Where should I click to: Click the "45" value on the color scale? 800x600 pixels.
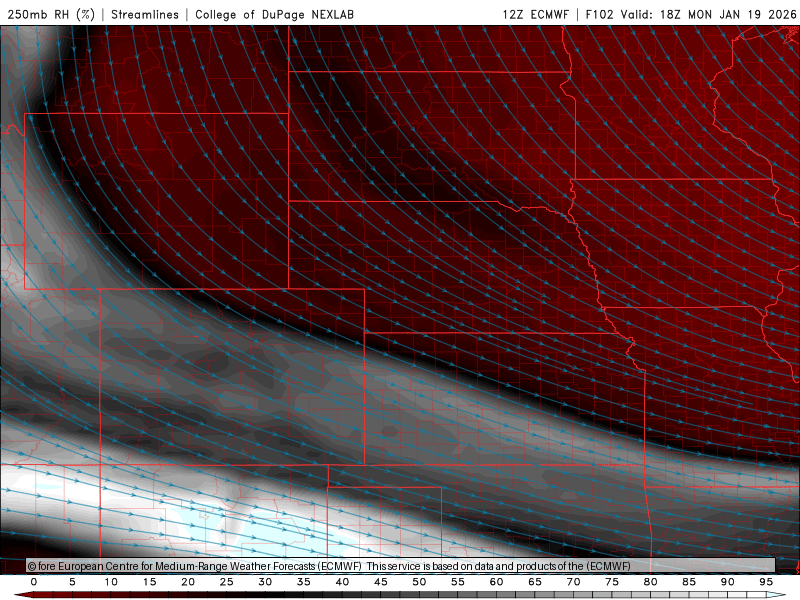[381, 582]
